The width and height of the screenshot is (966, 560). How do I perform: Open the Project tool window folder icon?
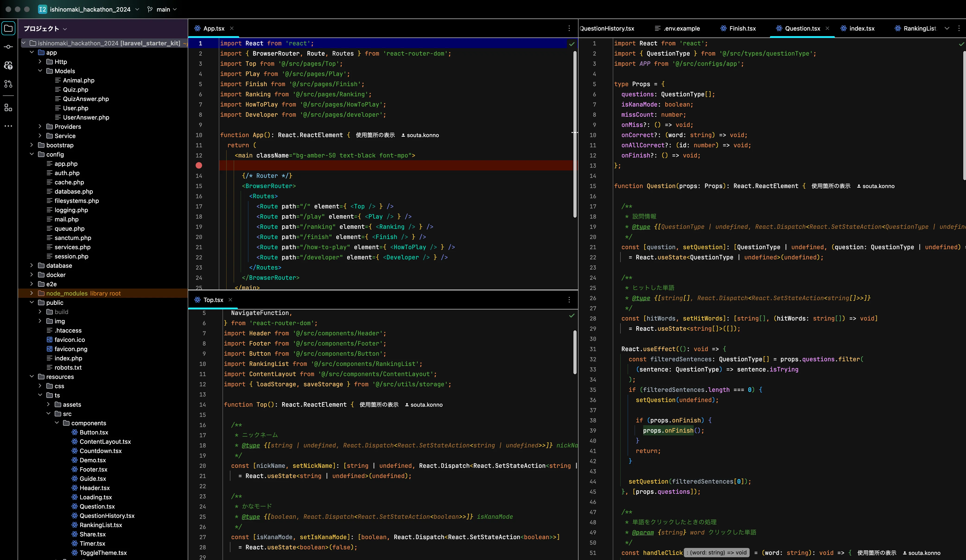click(x=8, y=28)
